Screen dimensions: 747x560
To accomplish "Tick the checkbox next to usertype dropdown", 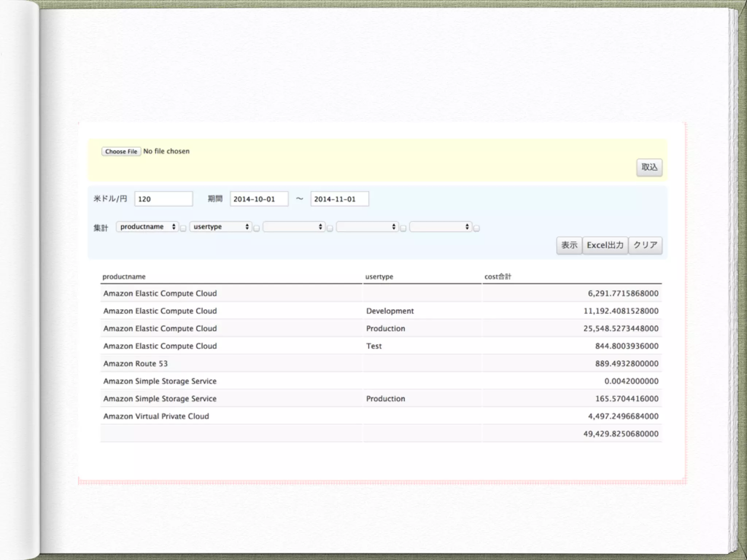I will coord(256,229).
